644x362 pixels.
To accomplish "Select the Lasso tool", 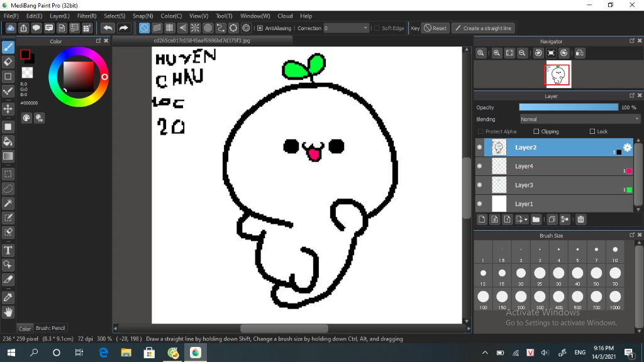I will (8, 189).
